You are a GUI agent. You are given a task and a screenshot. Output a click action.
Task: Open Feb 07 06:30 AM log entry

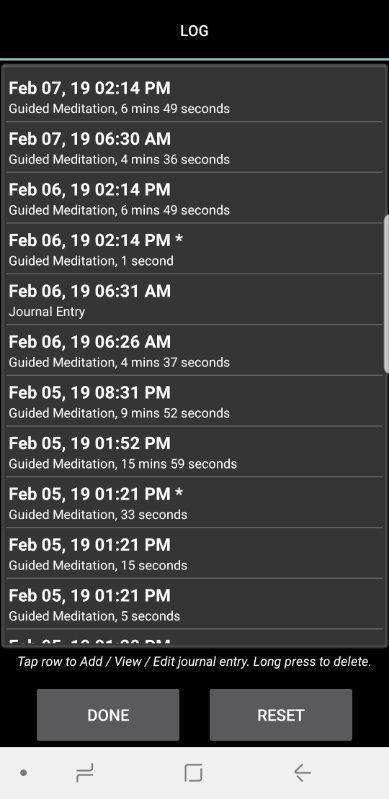195,148
